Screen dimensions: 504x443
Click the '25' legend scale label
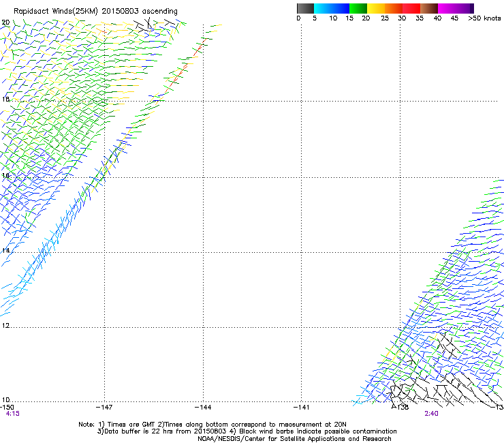pyautogui.click(x=385, y=18)
